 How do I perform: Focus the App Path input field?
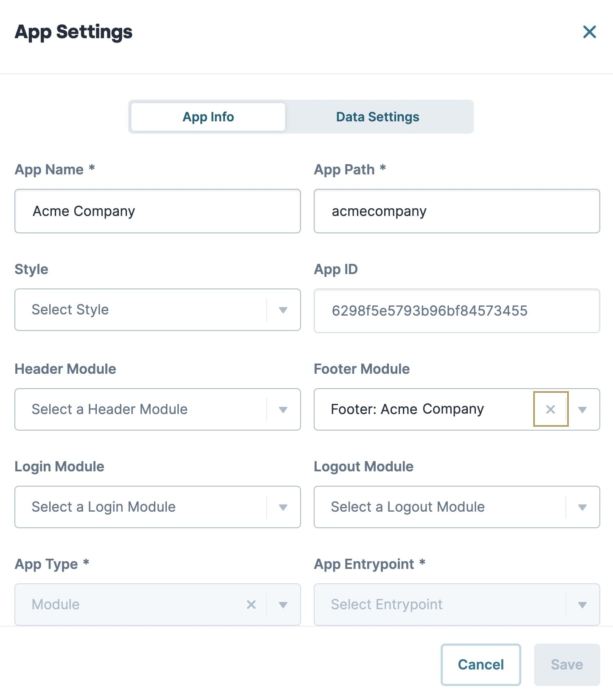(457, 211)
